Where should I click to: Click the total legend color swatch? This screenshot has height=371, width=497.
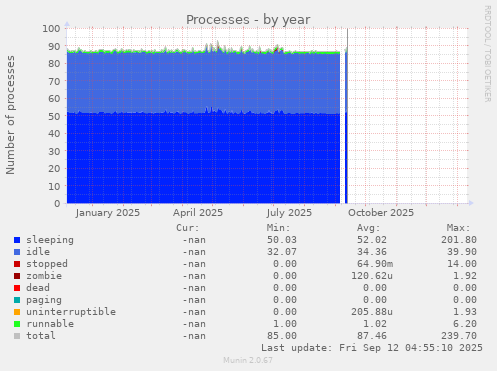tap(17, 336)
